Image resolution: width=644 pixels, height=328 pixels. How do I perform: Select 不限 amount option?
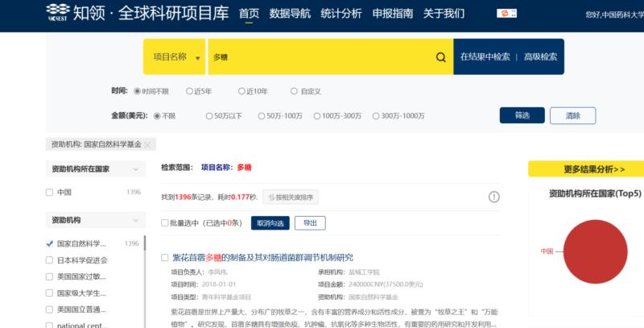coord(157,116)
